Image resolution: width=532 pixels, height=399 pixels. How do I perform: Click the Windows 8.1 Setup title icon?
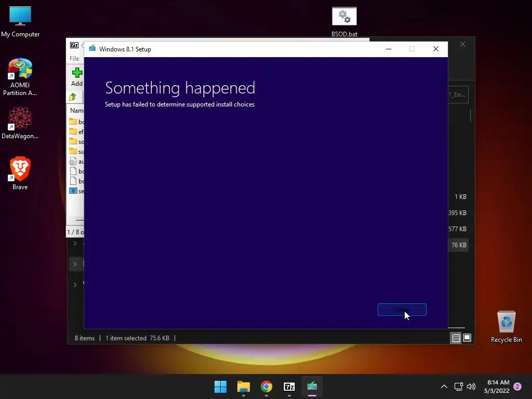[x=92, y=49]
